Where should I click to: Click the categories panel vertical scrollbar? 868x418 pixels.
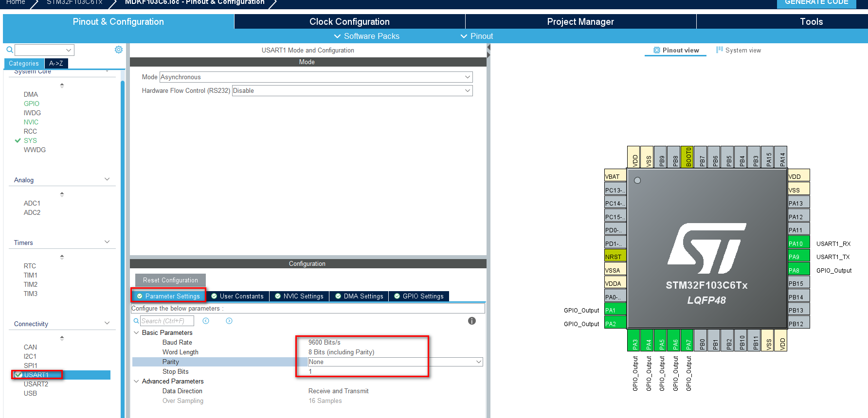coord(123,248)
